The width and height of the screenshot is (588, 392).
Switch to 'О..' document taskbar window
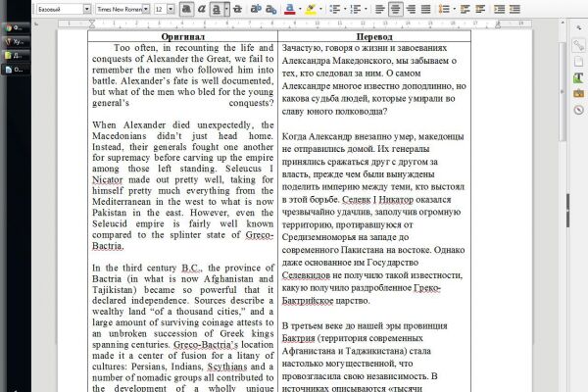pyautogui.click(x=15, y=70)
